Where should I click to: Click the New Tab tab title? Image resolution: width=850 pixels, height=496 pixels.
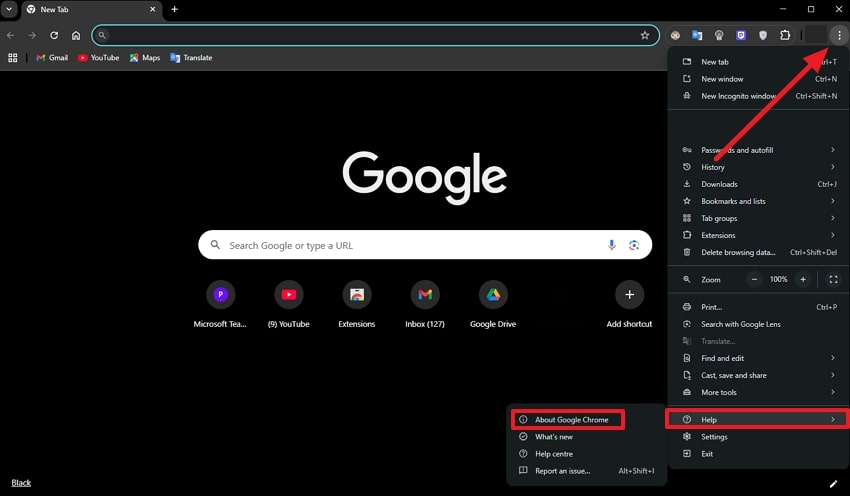(54, 9)
